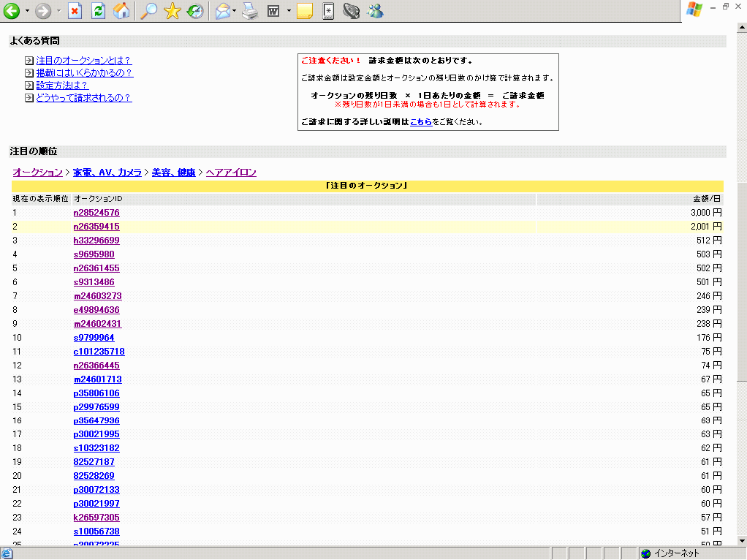Open the highlighted auction n26359415

[96, 227]
